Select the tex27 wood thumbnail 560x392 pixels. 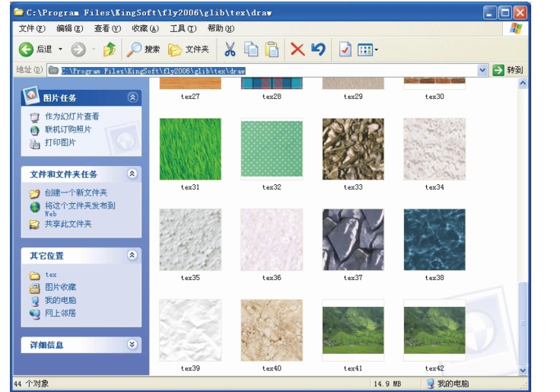click(190, 83)
